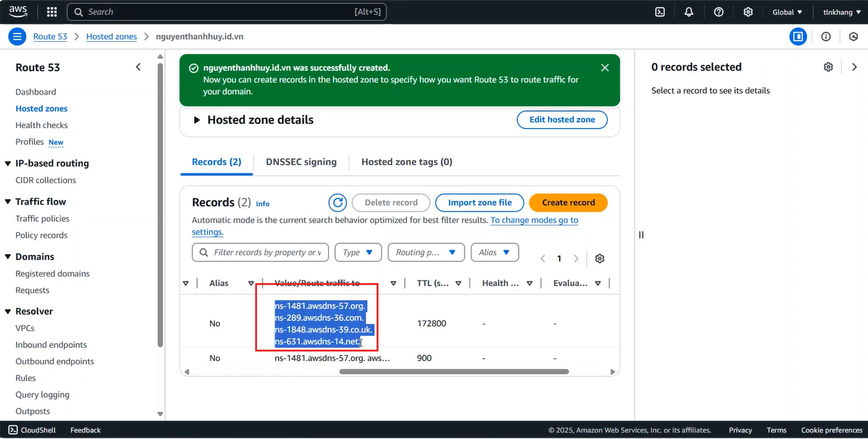Image resolution: width=868 pixels, height=439 pixels.
Task: Sort by the TTL column
Action: [458, 283]
